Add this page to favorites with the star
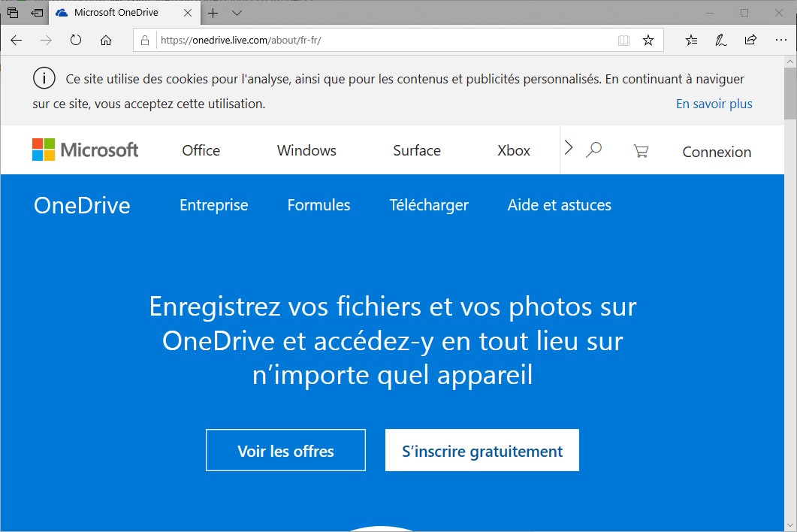This screenshot has height=532, width=797. tap(648, 41)
